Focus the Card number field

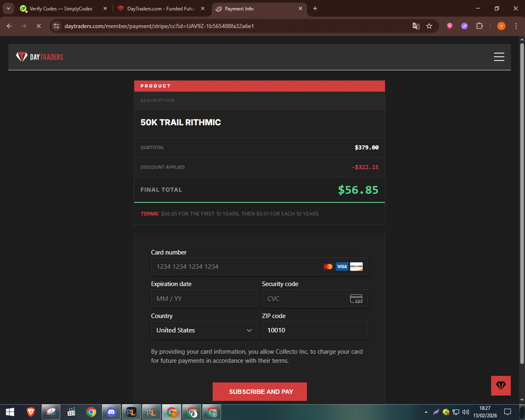259,267
